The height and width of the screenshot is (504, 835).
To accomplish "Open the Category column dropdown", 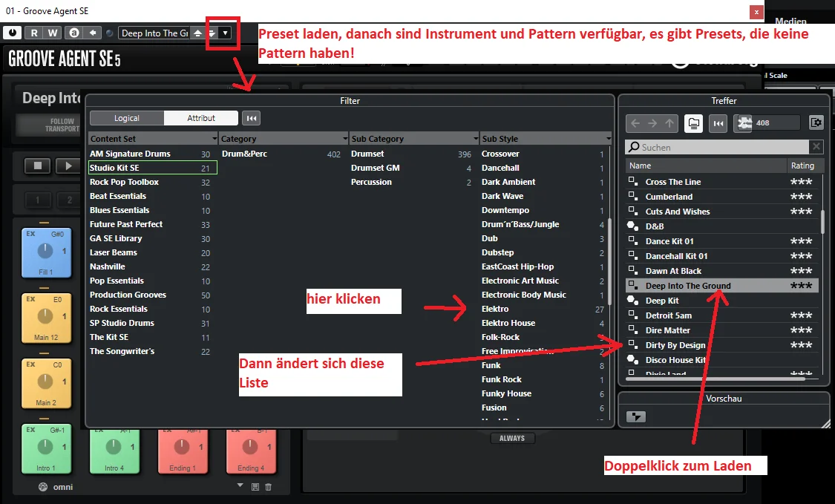I will point(344,139).
